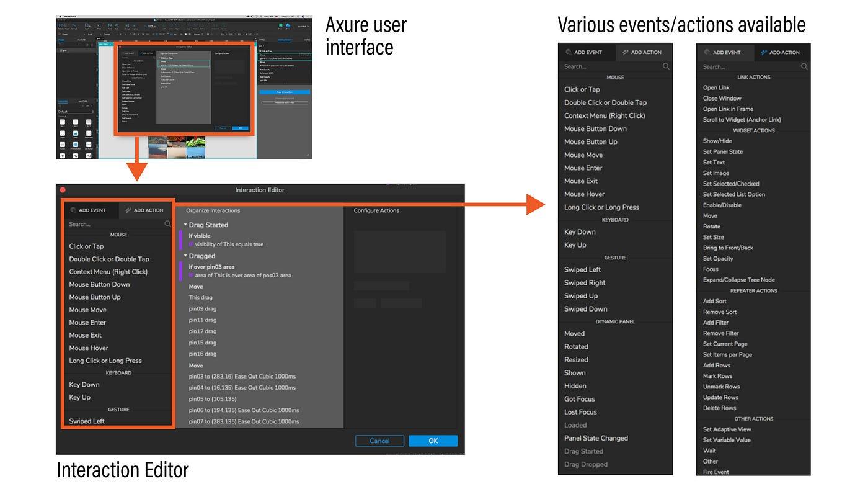Click the search magnifier in Interaction Editor window
This screenshot has height=489, width=868.
pyautogui.click(x=168, y=224)
